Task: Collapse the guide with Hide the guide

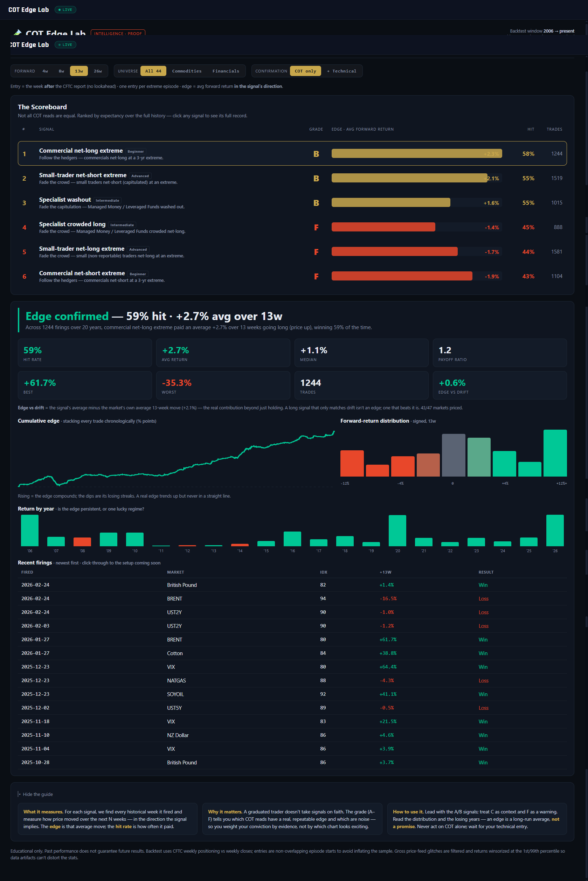Action: click(x=36, y=794)
